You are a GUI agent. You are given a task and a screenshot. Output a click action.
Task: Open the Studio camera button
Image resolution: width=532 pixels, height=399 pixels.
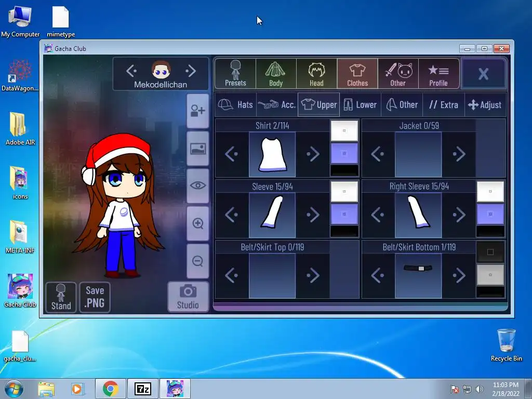(x=188, y=297)
